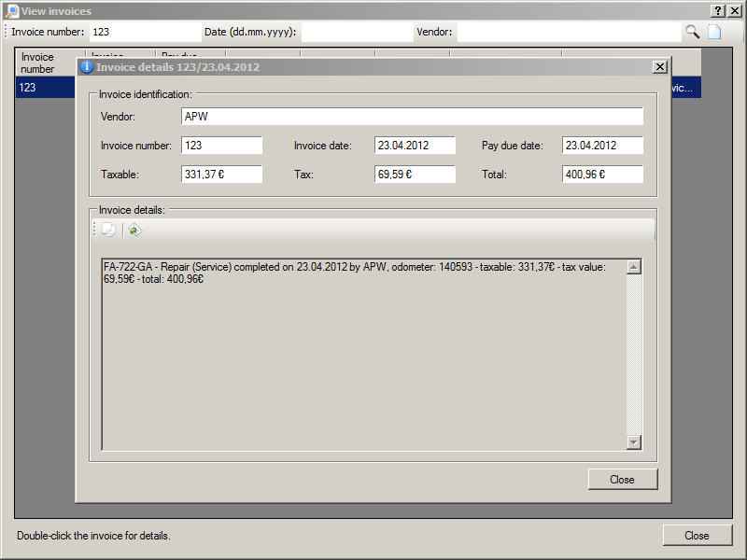The image size is (747, 560).
Task: Click the blank document icon beside search
Action: click(x=714, y=32)
